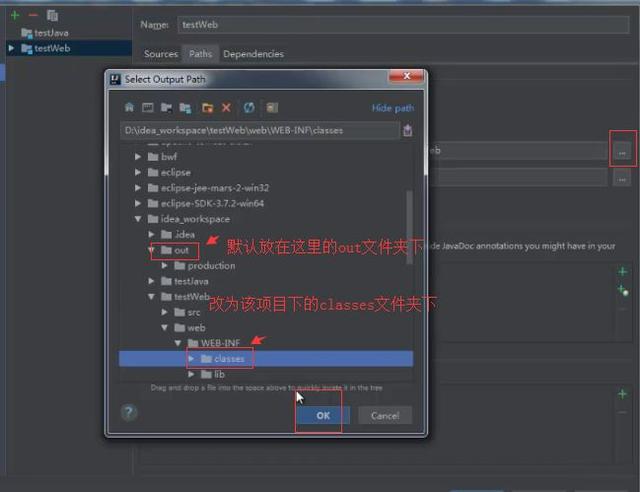
Task: Click second browse button for test output path
Action: point(622,179)
